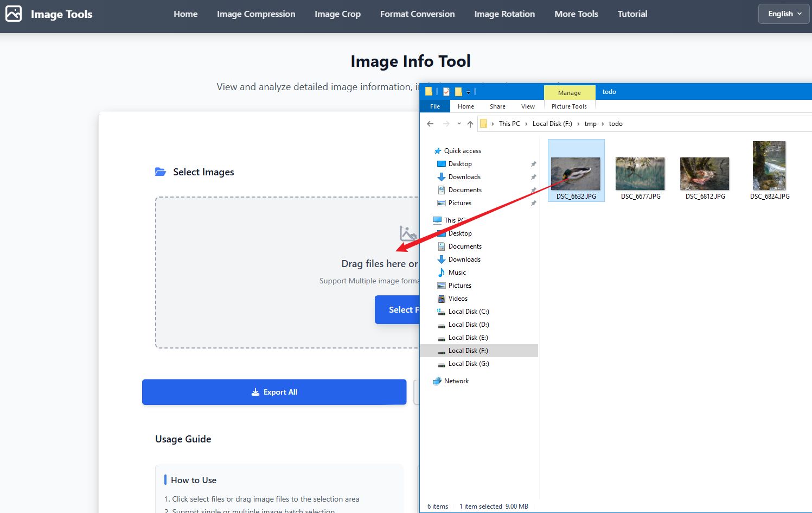Screen dimensions: 812x513
Task: Open the Picture Tools ribbon tab
Action: tap(569, 106)
